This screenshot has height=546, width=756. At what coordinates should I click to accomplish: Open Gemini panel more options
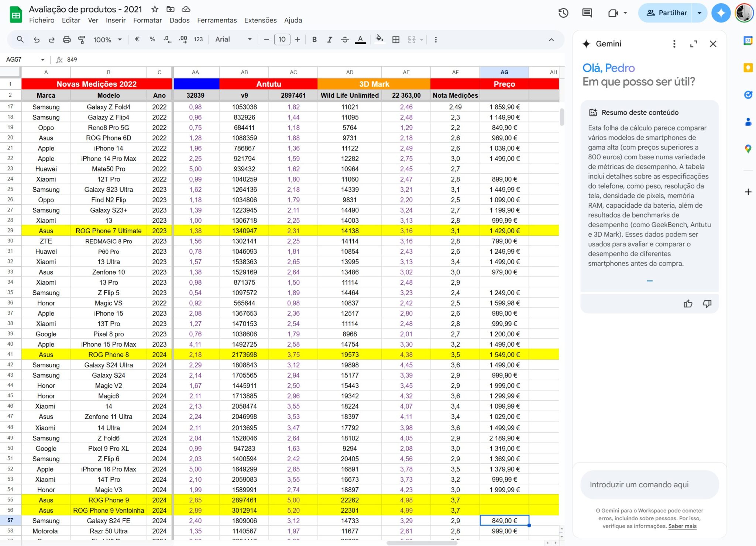(674, 44)
